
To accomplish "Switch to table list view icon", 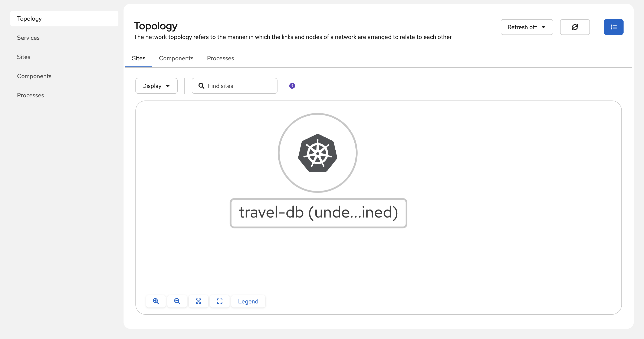I will pyautogui.click(x=614, y=27).
